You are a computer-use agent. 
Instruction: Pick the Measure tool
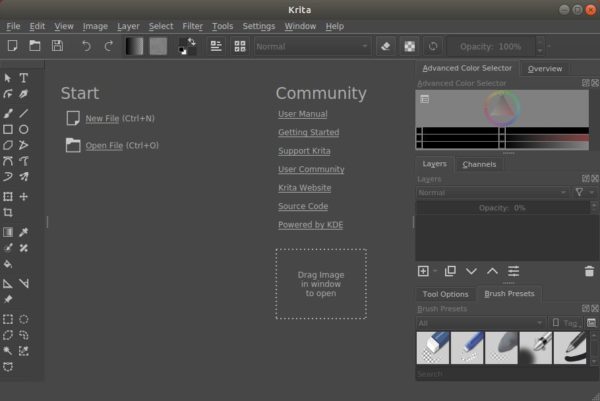tap(24, 284)
